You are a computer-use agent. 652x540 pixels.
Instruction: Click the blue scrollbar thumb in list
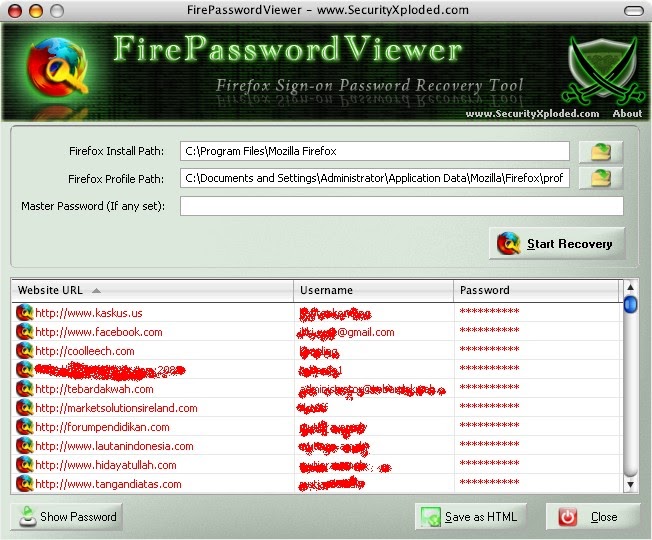[631, 304]
